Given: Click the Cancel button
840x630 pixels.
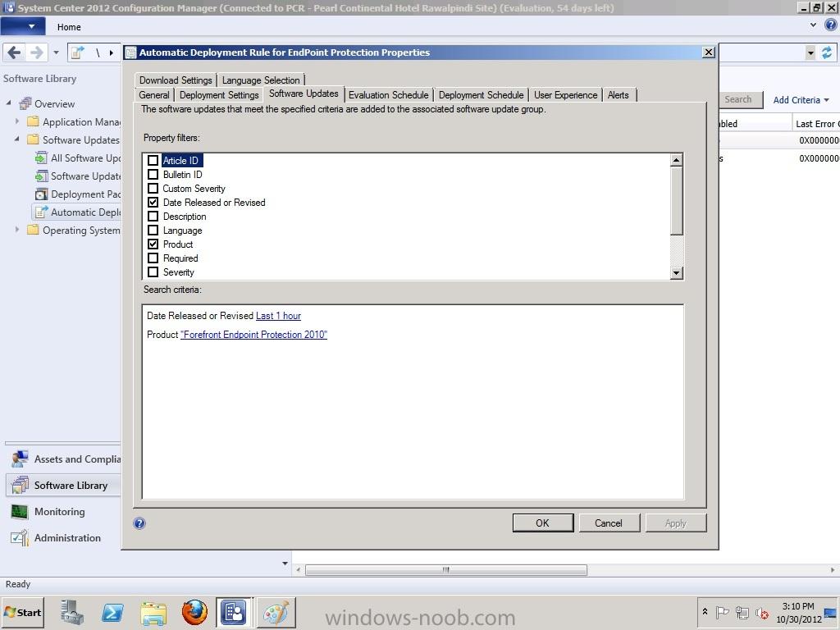Looking at the screenshot, I should pyautogui.click(x=609, y=523).
